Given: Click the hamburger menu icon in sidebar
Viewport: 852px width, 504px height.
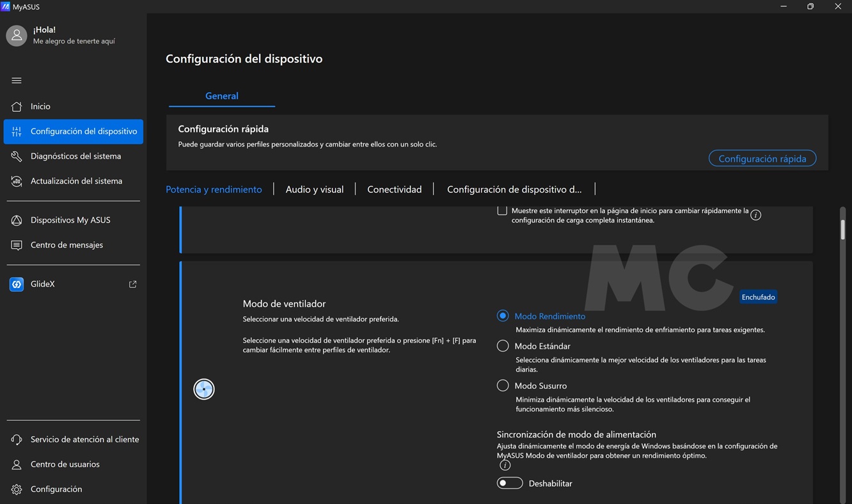Looking at the screenshot, I should (x=17, y=81).
